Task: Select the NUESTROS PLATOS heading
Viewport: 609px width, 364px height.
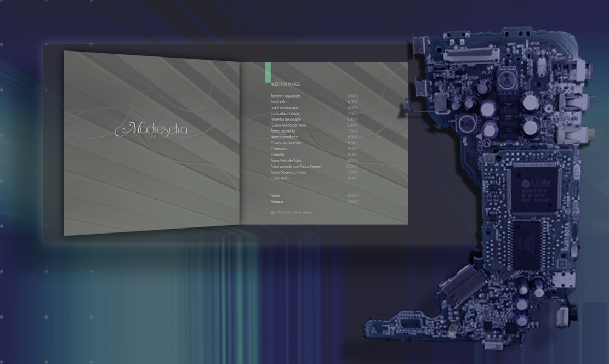Action: [285, 84]
